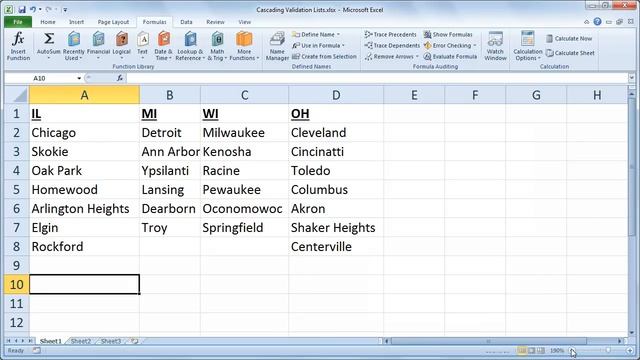Image resolution: width=640 pixels, height=360 pixels.
Task: Switch to the Insert tab
Action: (76, 22)
